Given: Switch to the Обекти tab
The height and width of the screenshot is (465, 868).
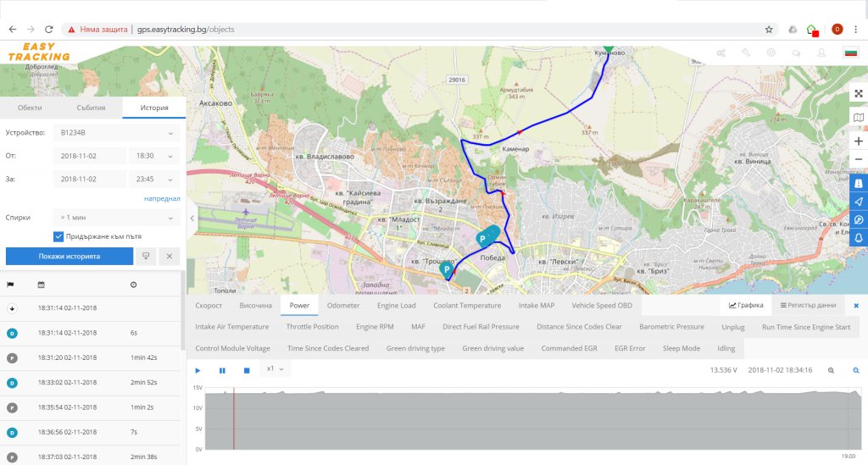Looking at the screenshot, I should pyautogui.click(x=30, y=108).
